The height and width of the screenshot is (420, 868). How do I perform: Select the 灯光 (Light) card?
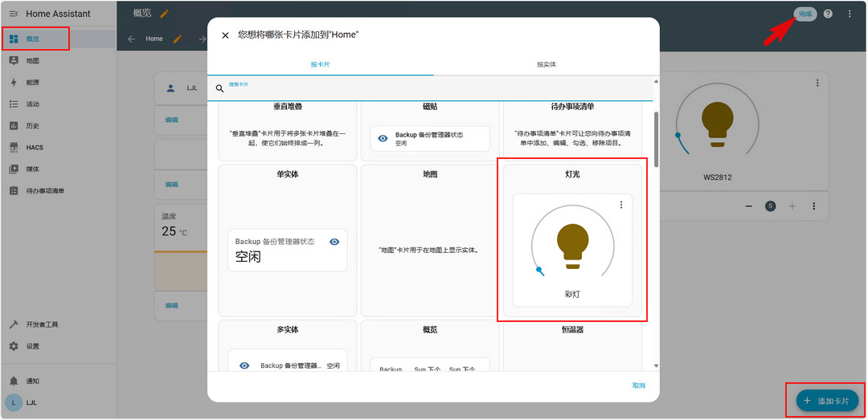[x=571, y=241]
